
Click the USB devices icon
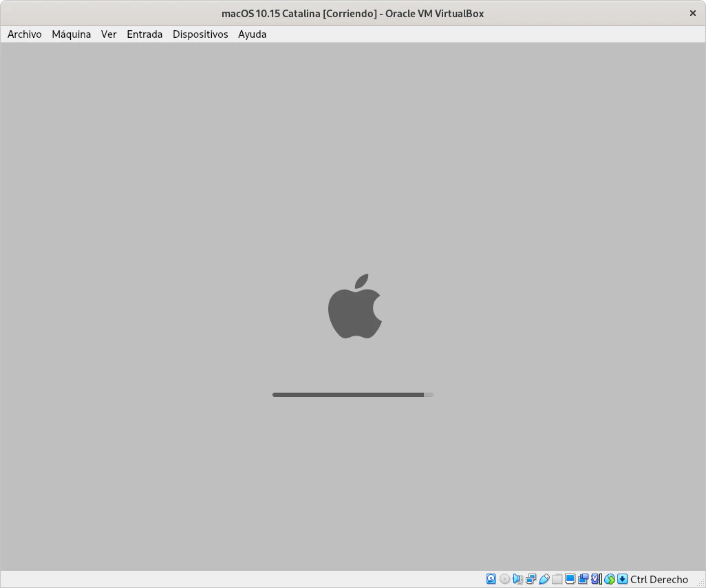click(544, 579)
